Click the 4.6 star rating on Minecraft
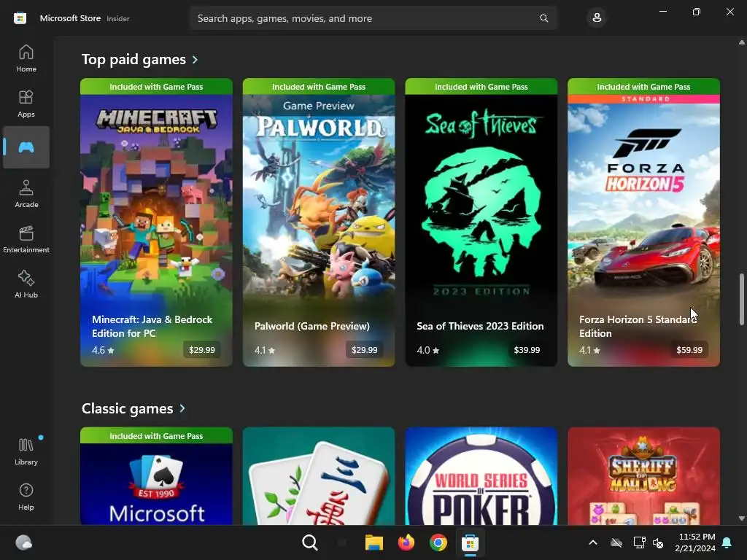The width and height of the screenshot is (747, 560). click(x=103, y=351)
